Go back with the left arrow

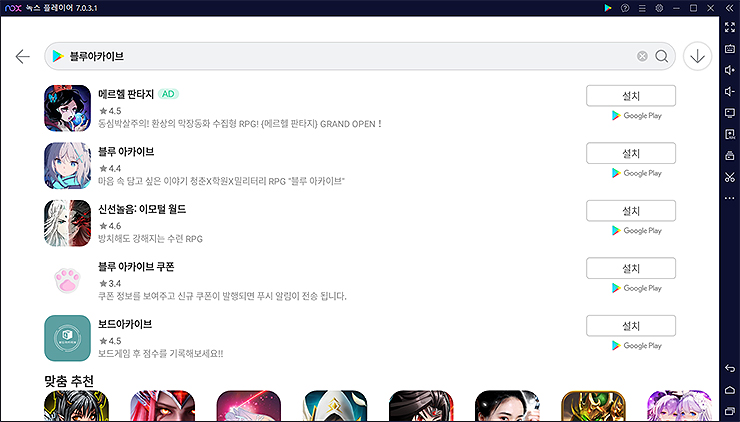[22, 57]
